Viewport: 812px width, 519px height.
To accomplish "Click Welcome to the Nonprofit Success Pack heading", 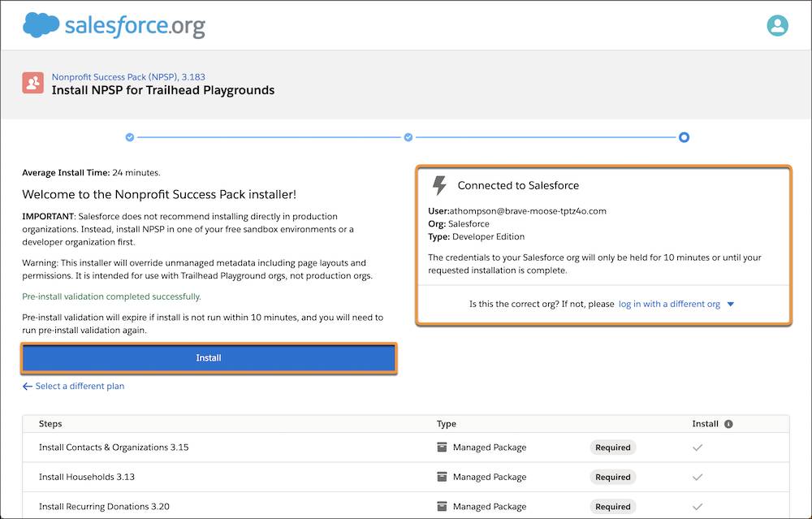I will click(159, 195).
